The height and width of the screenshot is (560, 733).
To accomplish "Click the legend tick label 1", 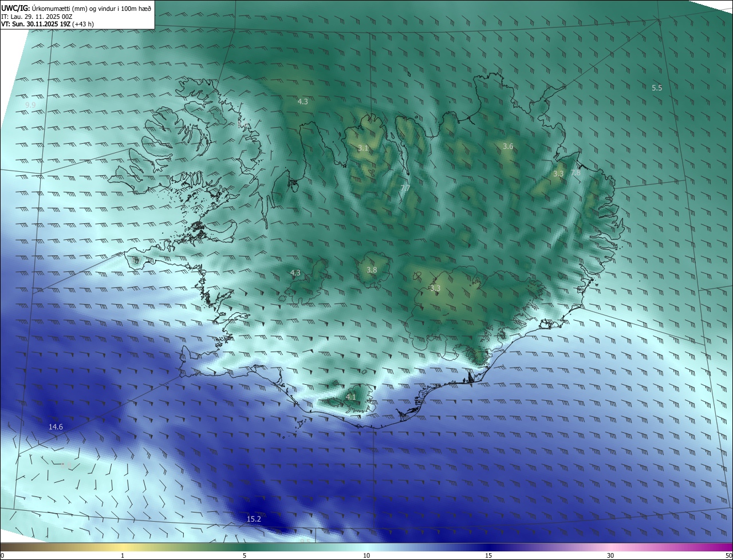I will coord(123,555).
